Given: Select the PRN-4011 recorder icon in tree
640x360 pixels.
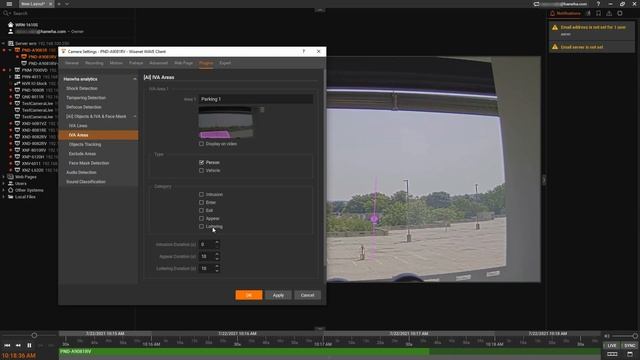Looking at the screenshot, I should click(x=17, y=76).
